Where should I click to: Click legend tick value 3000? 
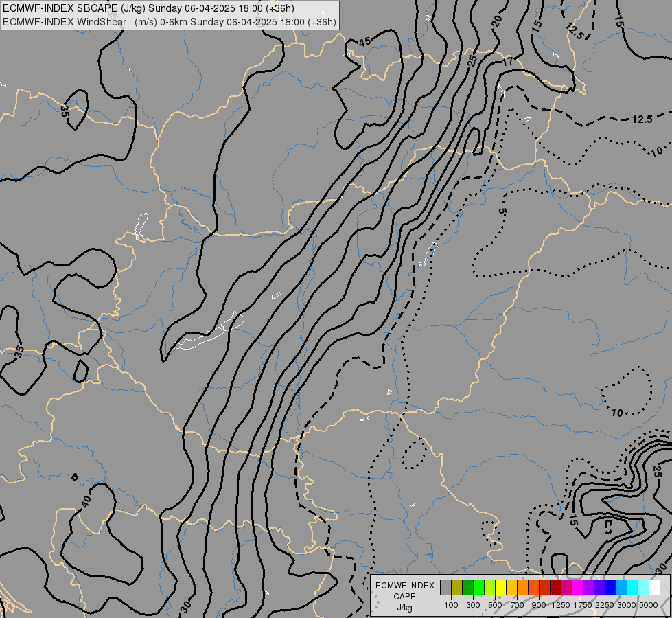tap(626, 605)
